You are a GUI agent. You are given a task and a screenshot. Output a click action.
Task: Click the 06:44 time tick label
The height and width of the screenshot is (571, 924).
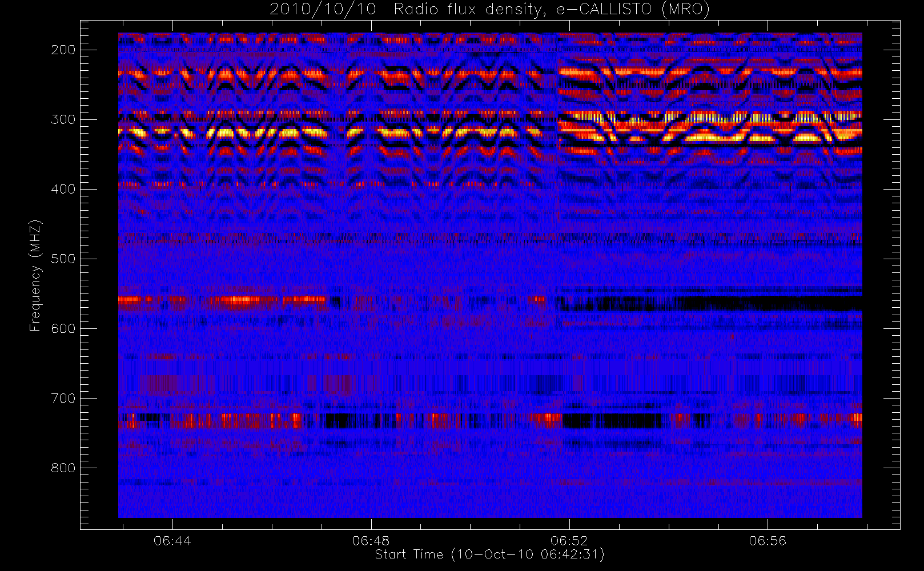click(x=172, y=540)
